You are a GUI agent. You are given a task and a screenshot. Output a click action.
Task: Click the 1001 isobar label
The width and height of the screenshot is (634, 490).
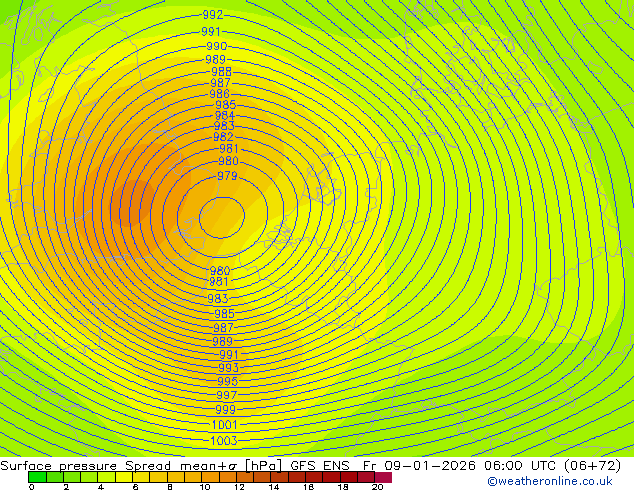click(x=224, y=425)
